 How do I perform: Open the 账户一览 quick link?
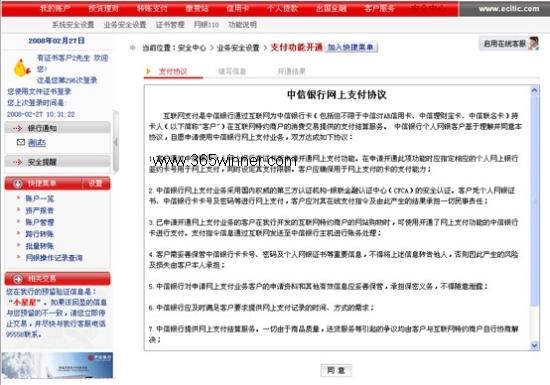[40, 199]
